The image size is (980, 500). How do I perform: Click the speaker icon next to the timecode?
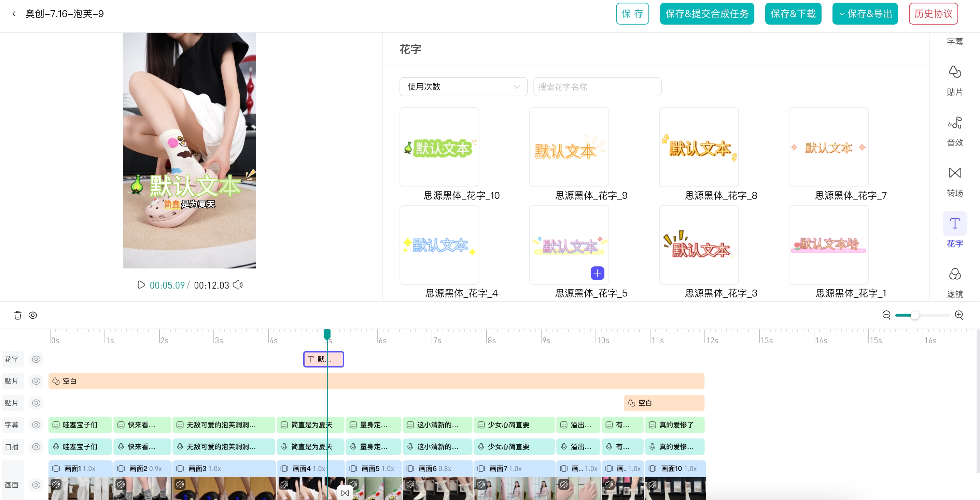238,284
